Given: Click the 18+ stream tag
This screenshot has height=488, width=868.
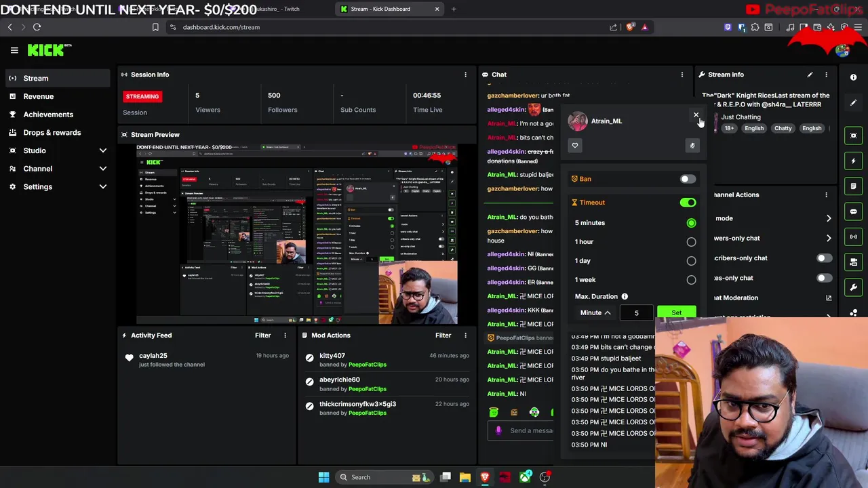Looking at the screenshot, I should coord(729,128).
